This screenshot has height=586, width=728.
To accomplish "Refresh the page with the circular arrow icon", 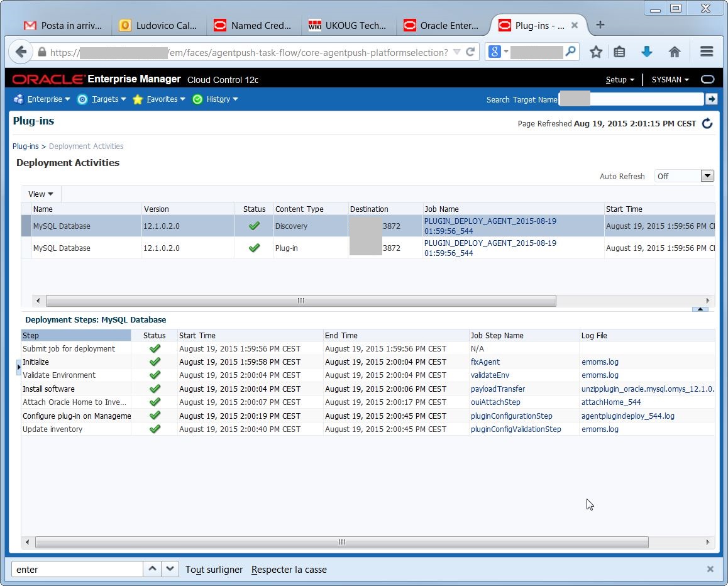I will [707, 123].
